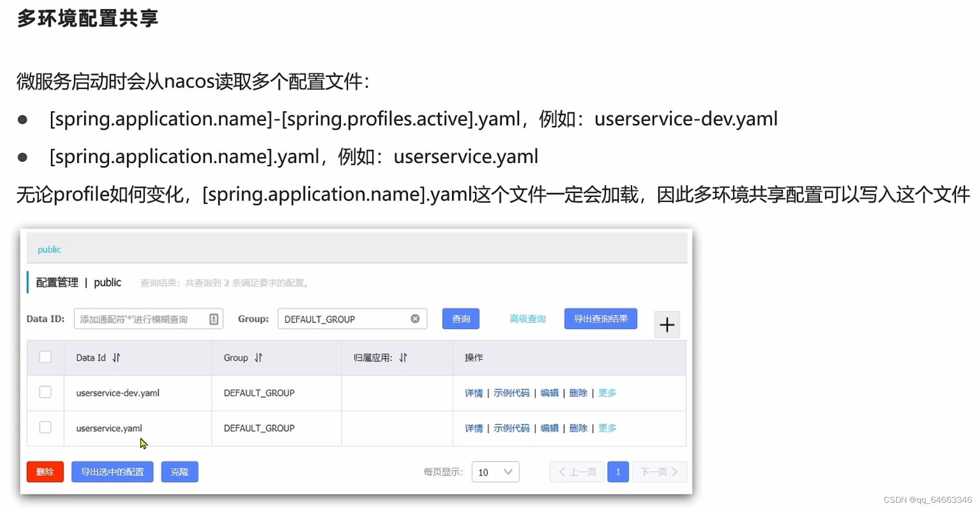Open 详情 for userservice.yaml
Image resolution: width=980 pixels, height=509 pixels.
(x=474, y=428)
